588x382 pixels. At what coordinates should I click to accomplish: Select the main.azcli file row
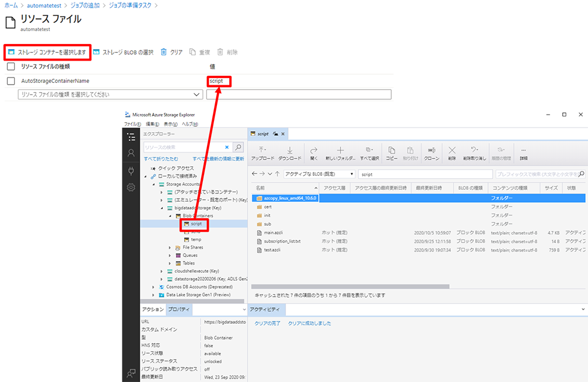(x=418, y=233)
